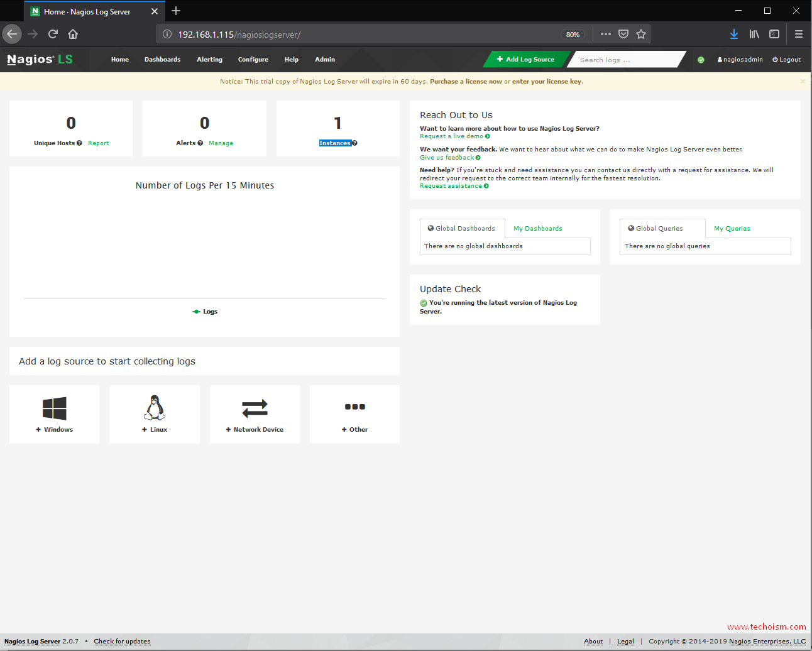Bookmark this page with the star icon

tap(640, 34)
